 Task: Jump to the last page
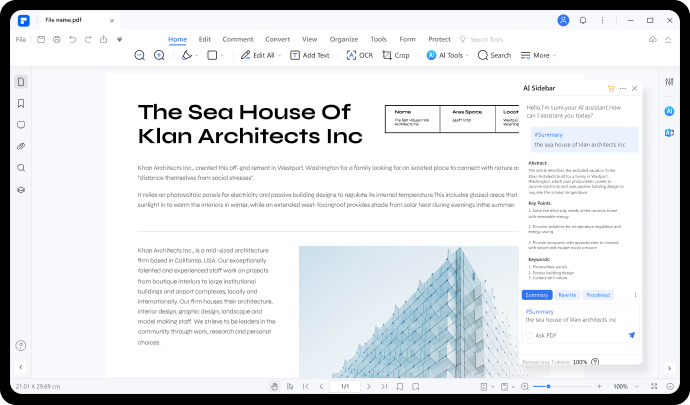tap(384, 387)
